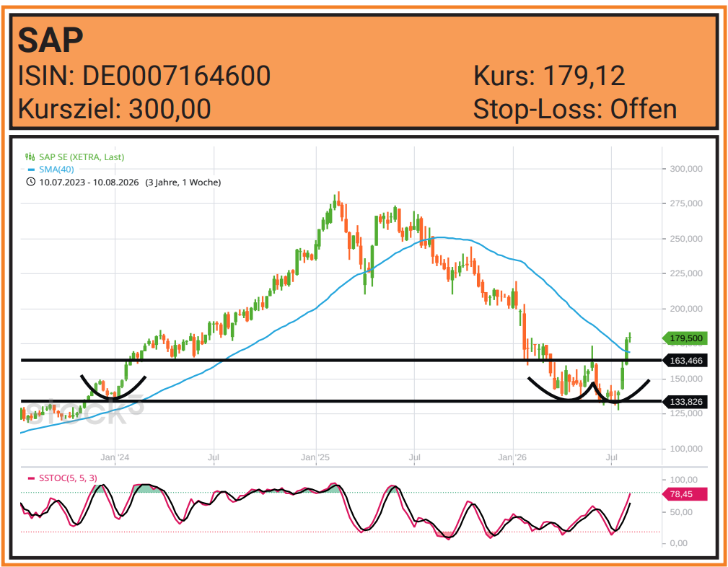Click the green 179,500 price tag
Screen dimensions: 728x567
point(685,338)
